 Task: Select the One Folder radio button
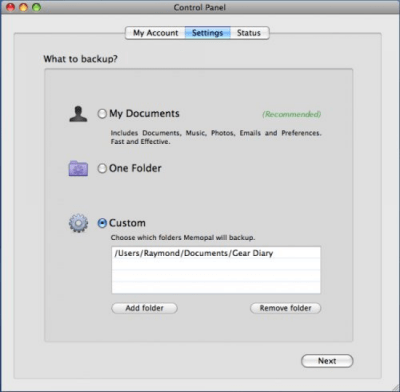point(102,168)
